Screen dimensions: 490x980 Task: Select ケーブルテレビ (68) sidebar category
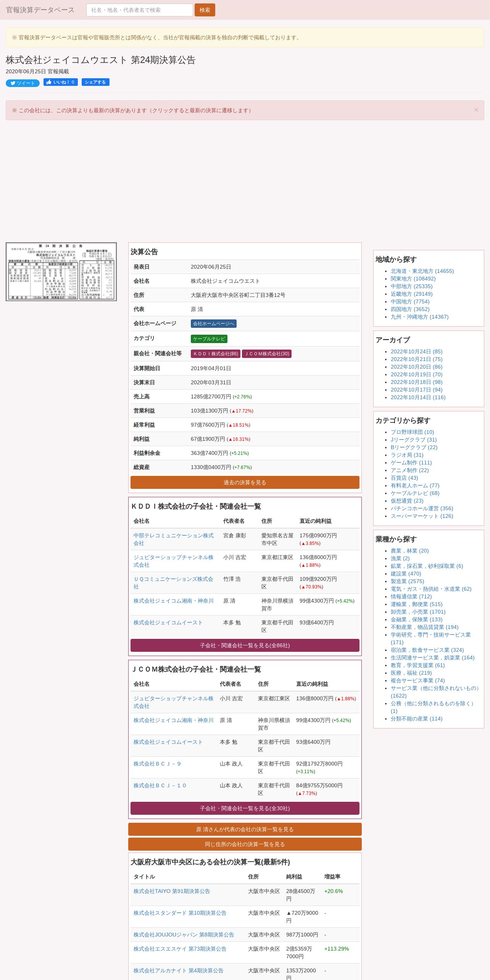[x=415, y=493]
